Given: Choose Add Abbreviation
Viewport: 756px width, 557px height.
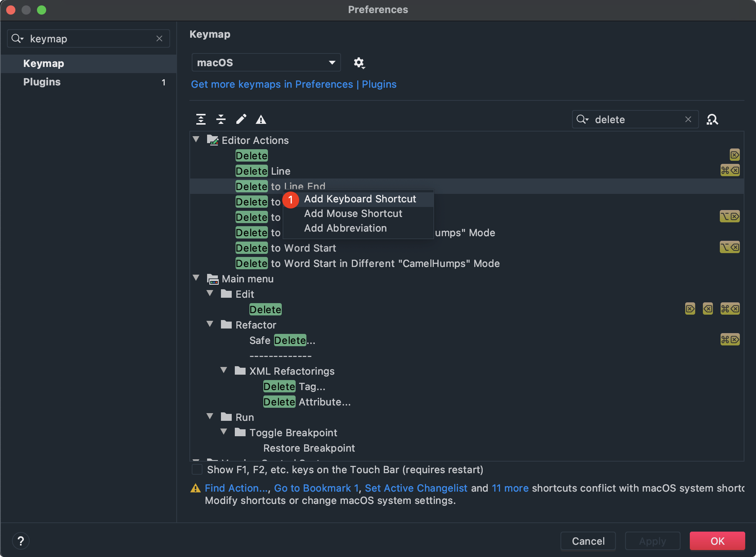Looking at the screenshot, I should pos(358,228).
